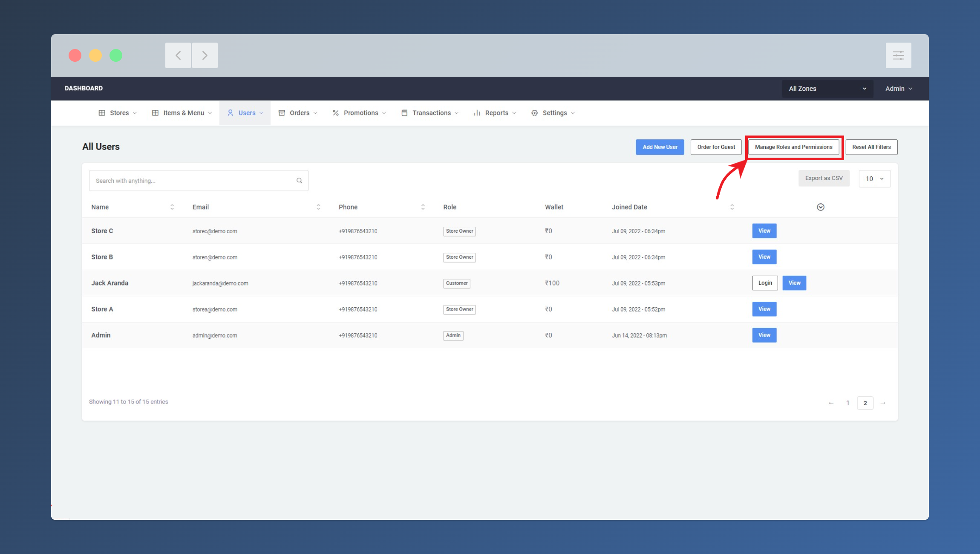
Task: Click the ₹100 wallet value
Action: coord(552,283)
